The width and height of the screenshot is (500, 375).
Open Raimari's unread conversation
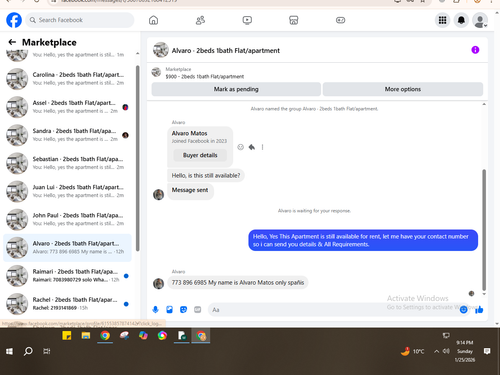[68, 276]
